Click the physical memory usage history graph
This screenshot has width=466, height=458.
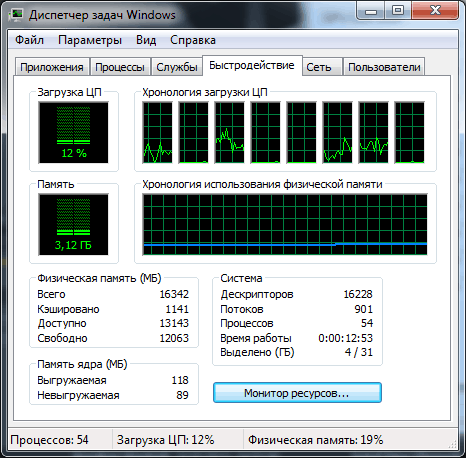point(285,225)
